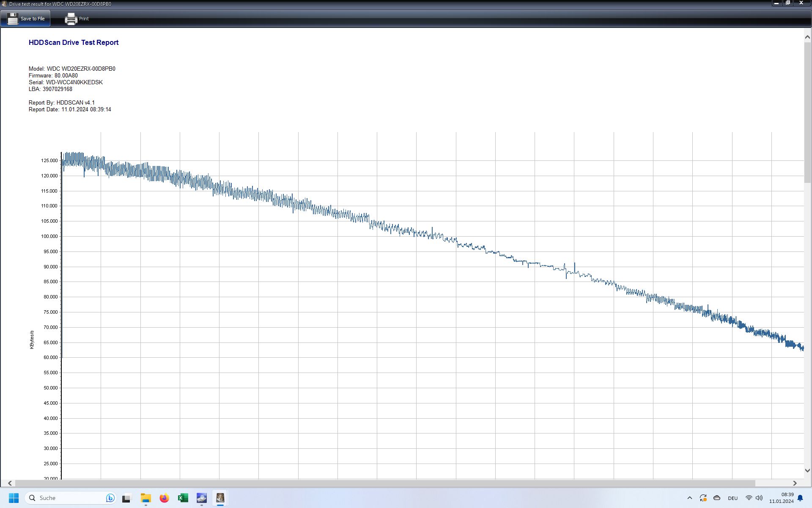This screenshot has height=508, width=812.
Task: Click the vertical scrollbar up arrow
Action: (807, 37)
